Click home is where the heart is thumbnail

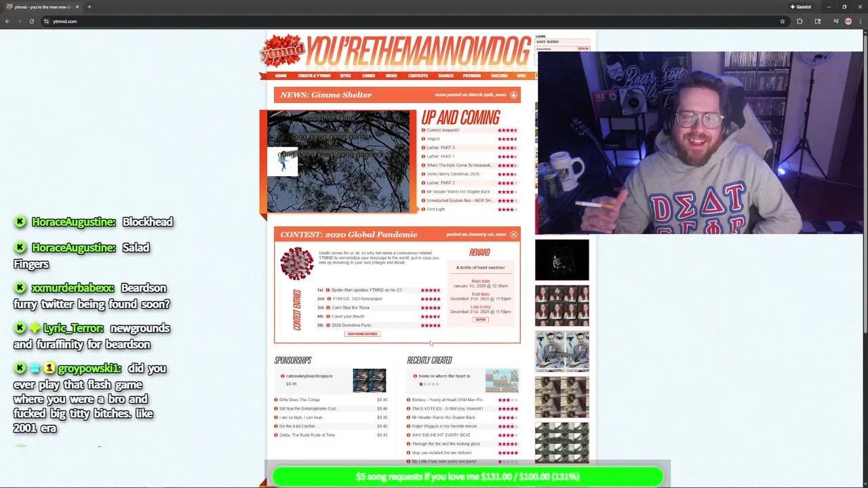click(x=502, y=381)
